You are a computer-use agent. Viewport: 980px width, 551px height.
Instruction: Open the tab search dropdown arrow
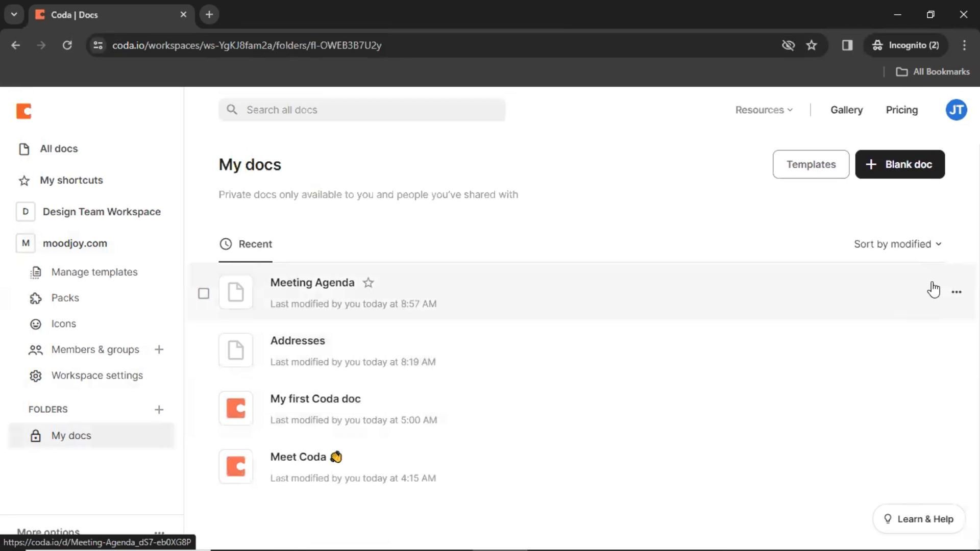click(14, 15)
